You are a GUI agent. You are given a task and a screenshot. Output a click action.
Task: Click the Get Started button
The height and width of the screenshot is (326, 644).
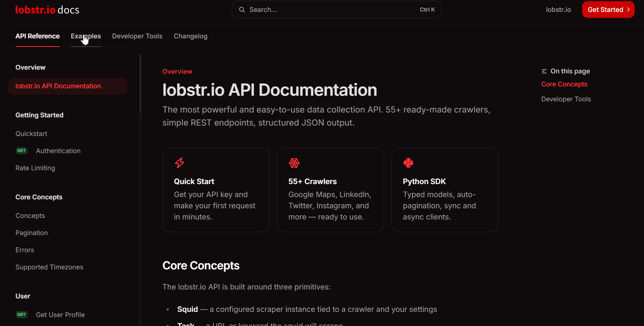[x=608, y=10]
